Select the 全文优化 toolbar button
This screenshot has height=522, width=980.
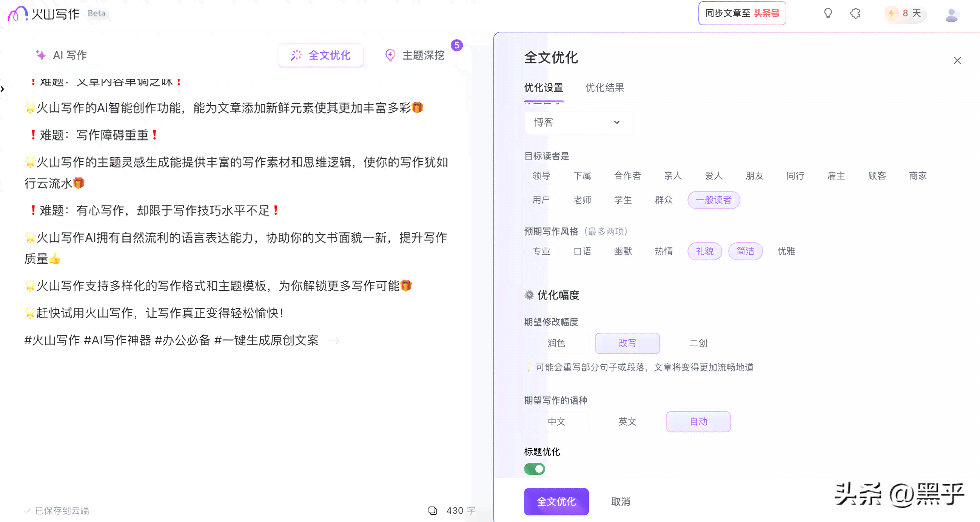[321, 55]
